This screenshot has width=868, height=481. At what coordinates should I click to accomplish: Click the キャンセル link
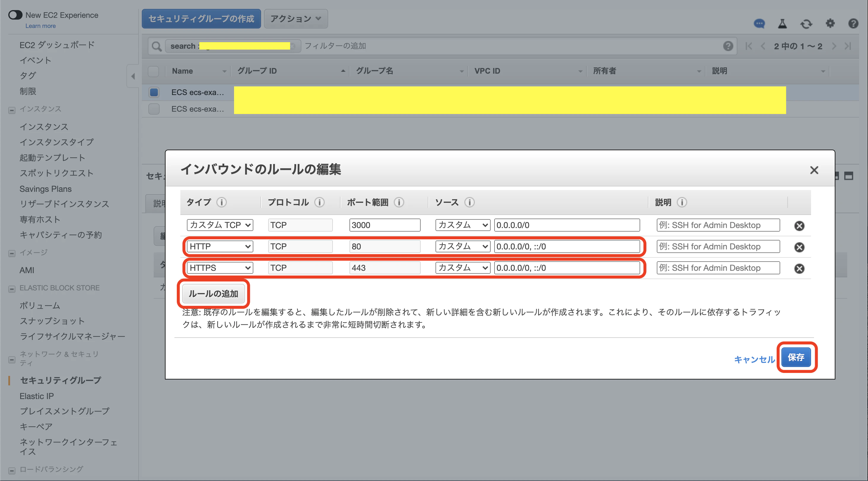pos(754,359)
